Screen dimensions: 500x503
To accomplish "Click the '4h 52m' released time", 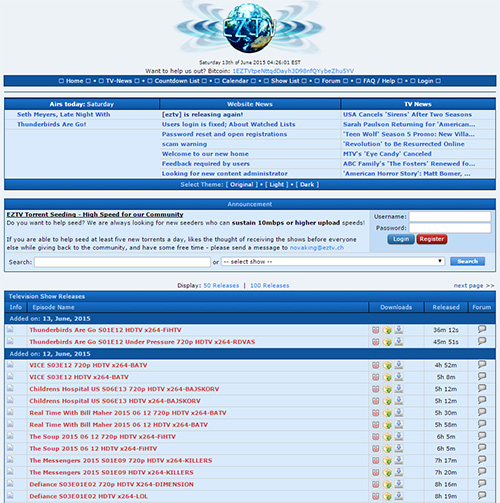I will 446,365.
